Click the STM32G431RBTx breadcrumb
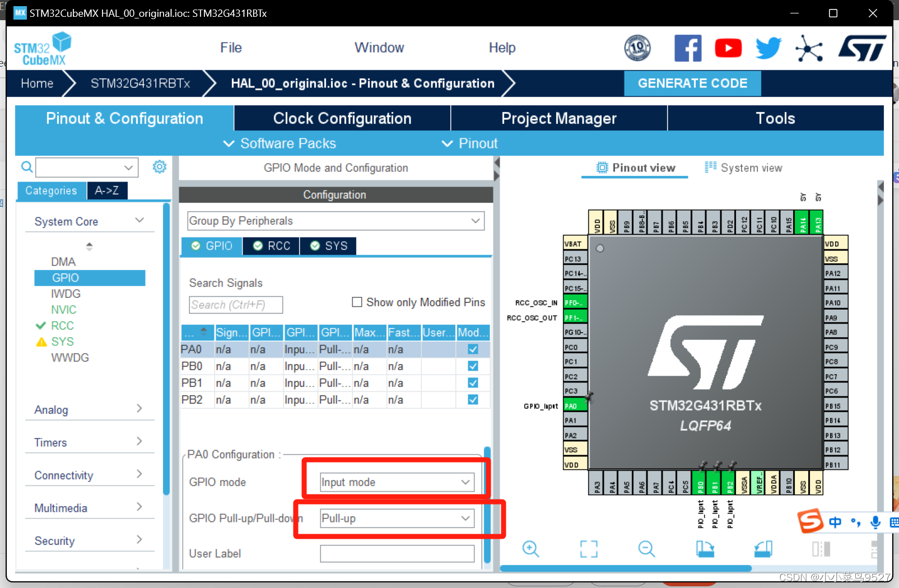This screenshot has width=899, height=588. point(141,84)
